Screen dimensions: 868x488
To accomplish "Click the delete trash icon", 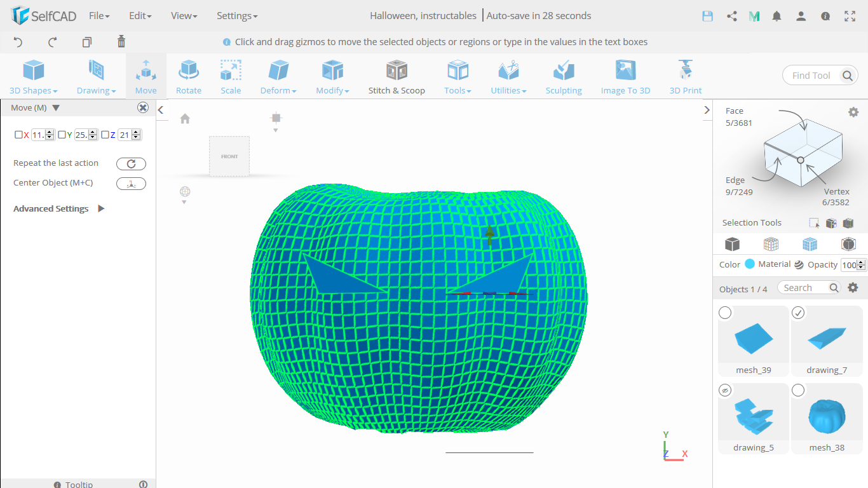I will coord(121,41).
